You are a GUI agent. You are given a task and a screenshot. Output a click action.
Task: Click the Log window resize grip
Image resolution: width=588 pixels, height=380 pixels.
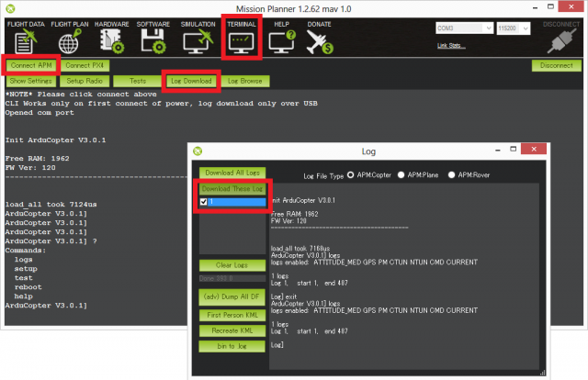(543, 372)
